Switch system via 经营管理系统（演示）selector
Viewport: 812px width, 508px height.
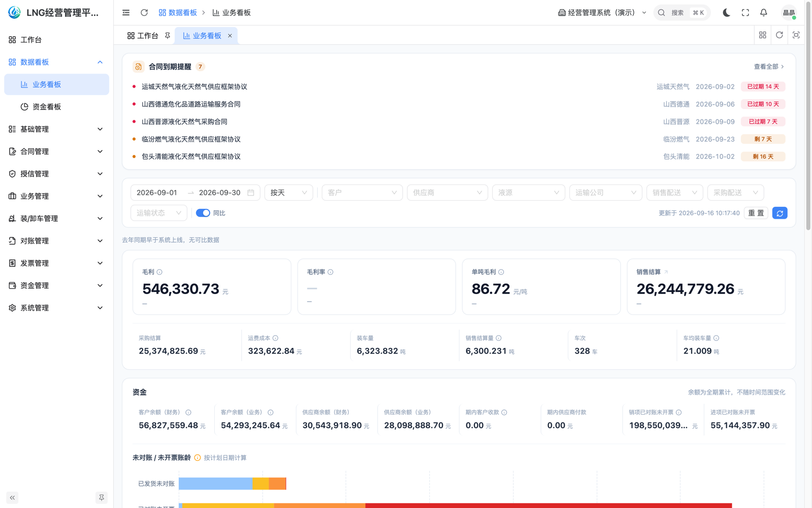[602, 13]
